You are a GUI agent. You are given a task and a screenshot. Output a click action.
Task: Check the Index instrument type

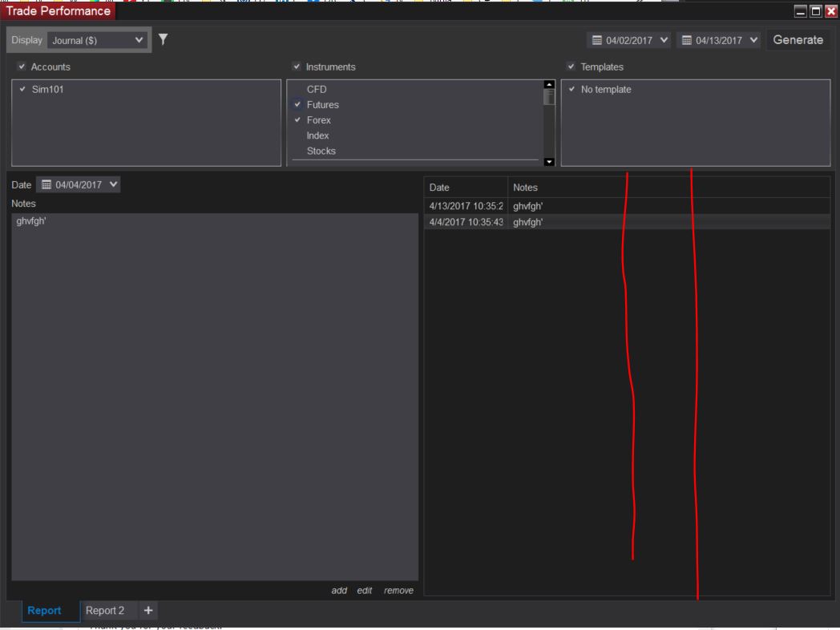tap(298, 135)
